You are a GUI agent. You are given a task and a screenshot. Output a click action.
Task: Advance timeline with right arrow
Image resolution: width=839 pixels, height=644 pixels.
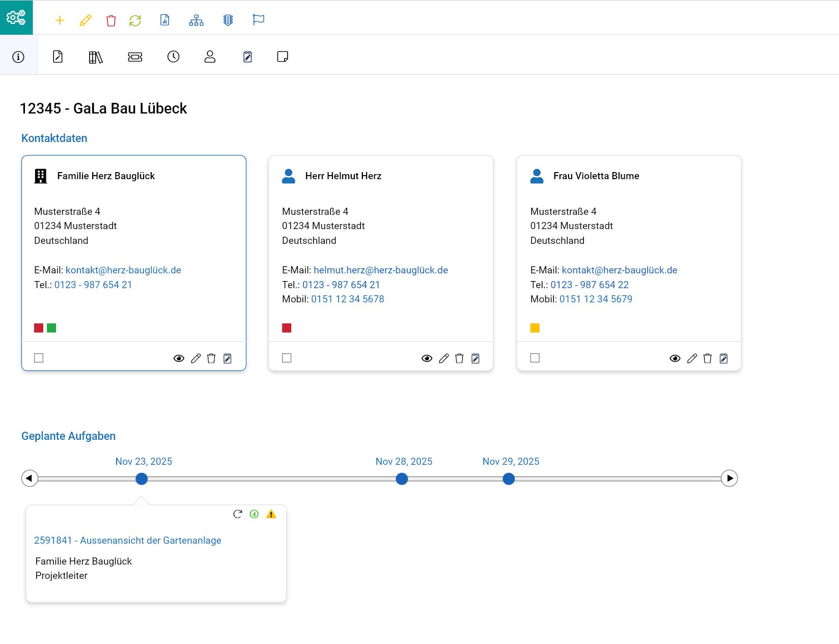coord(730,478)
